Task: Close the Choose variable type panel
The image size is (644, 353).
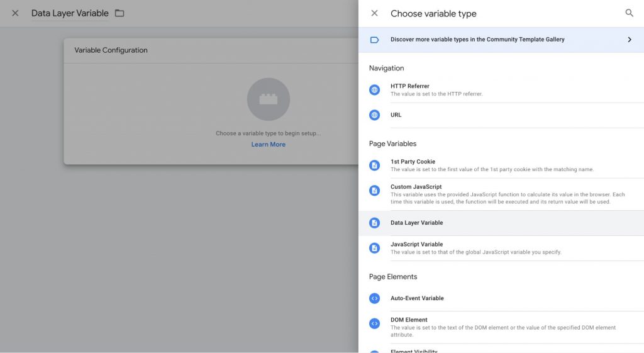Action: tap(374, 13)
